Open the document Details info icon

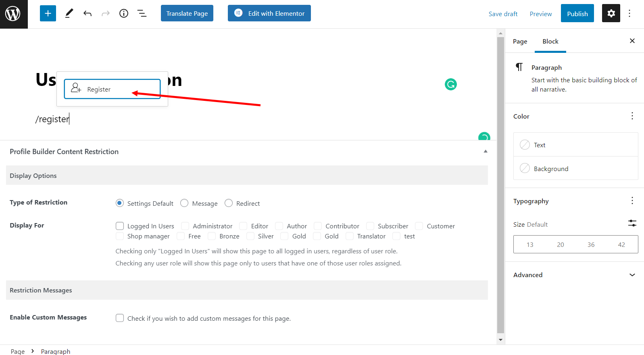coord(124,13)
